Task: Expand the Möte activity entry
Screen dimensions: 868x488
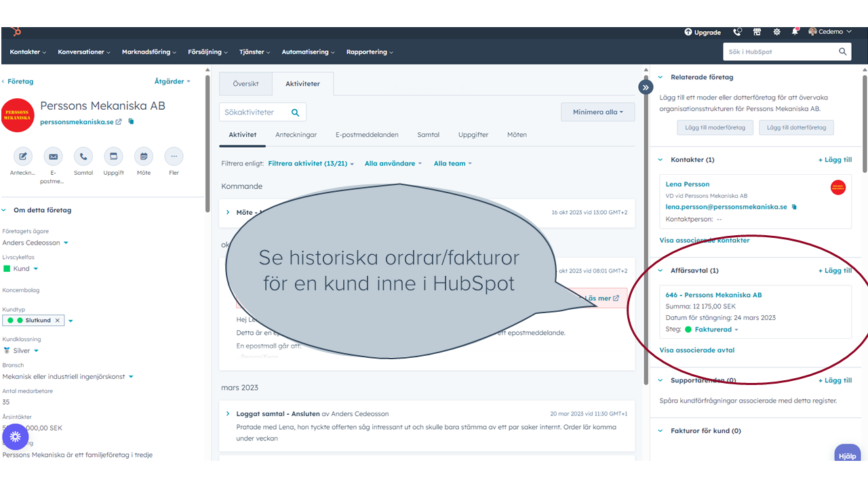Action: pos(228,212)
